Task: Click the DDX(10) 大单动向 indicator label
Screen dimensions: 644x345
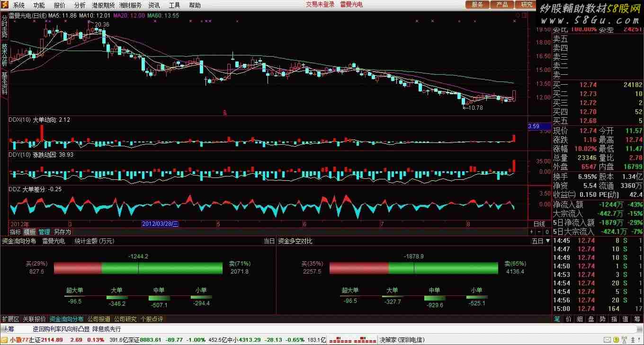Action: click(39, 120)
